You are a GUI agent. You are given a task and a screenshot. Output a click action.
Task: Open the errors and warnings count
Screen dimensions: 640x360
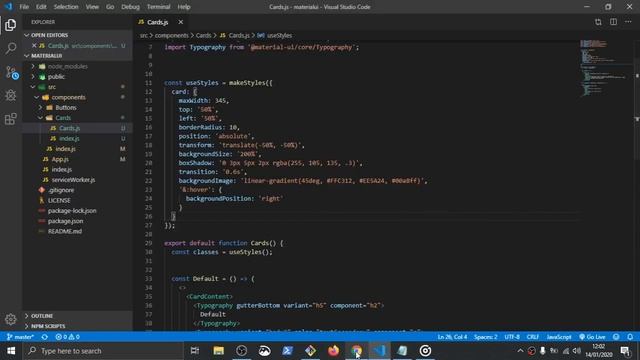[x=67, y=337]
